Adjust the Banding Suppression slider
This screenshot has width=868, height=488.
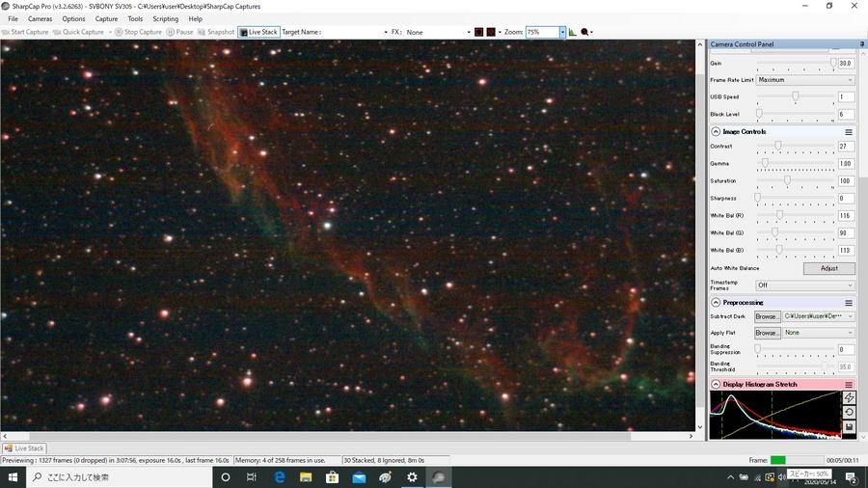pos(796,350)
